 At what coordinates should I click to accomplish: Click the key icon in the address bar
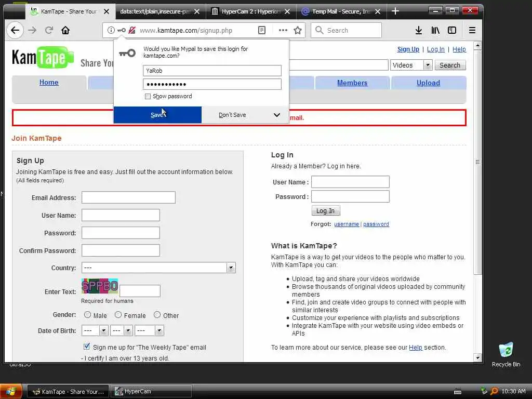[x=121, y=30]
